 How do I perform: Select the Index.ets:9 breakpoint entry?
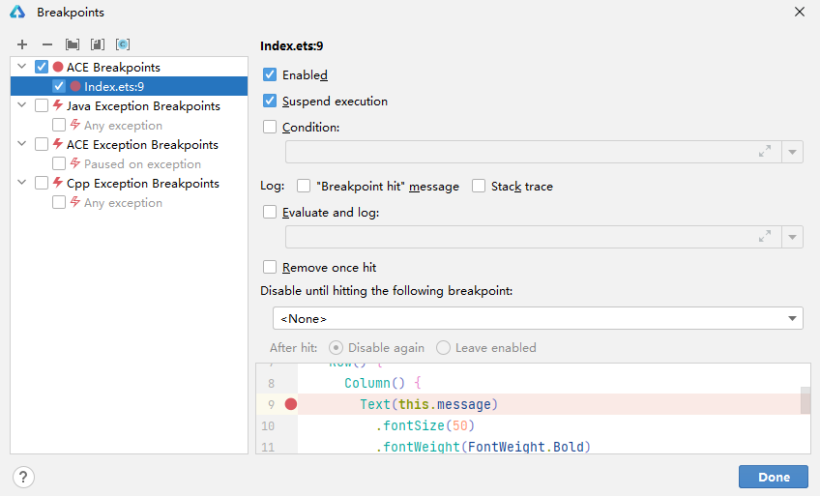pyautogui.click(x=114, y=87)
